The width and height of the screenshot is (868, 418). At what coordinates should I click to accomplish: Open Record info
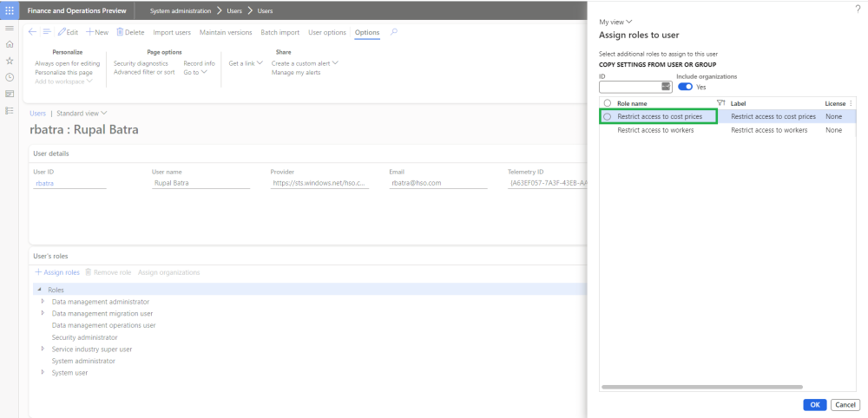click(200, 63)
